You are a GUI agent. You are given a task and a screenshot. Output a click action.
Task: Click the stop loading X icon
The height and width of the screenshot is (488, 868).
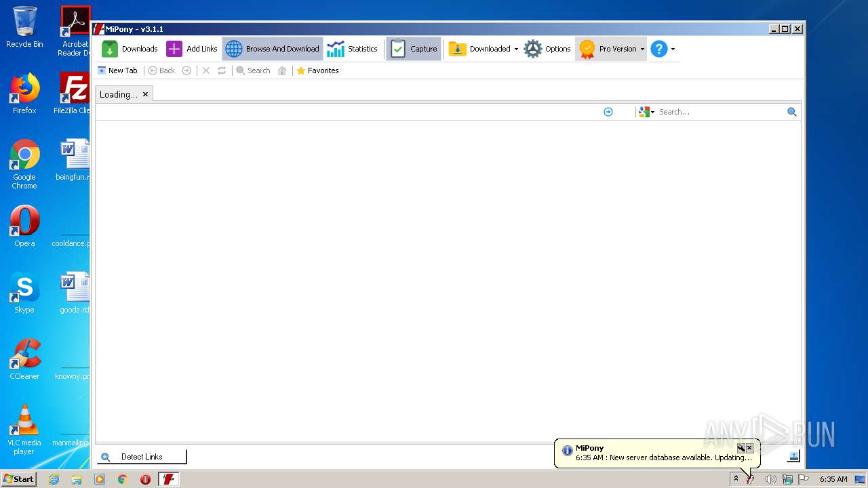tap(206, 70)
